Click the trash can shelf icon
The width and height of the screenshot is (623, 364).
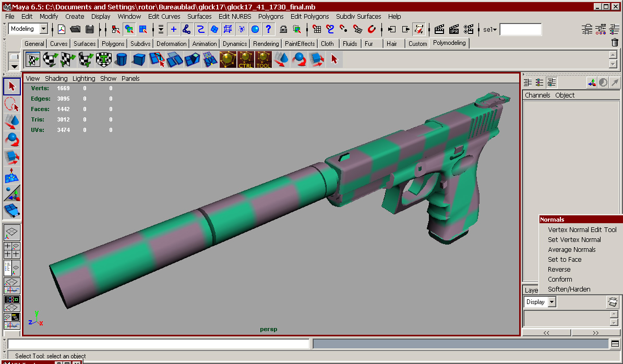coord(615,43)
